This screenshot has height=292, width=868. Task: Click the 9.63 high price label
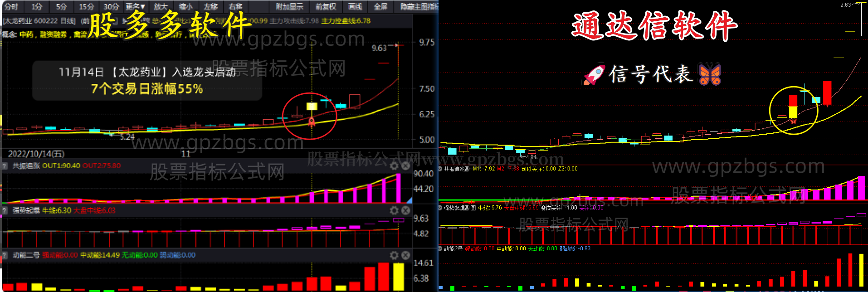[x=379, y=48]
